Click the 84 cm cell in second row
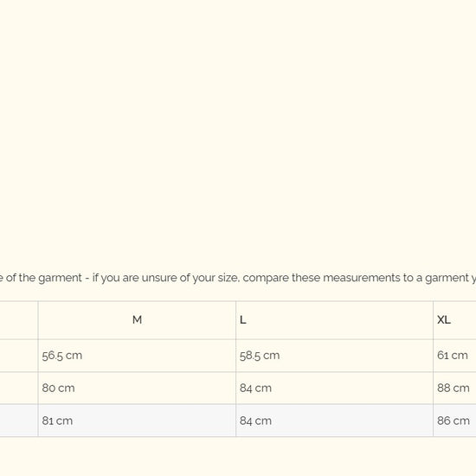This screenshot has height=476, width=476. tap(335, 388)
